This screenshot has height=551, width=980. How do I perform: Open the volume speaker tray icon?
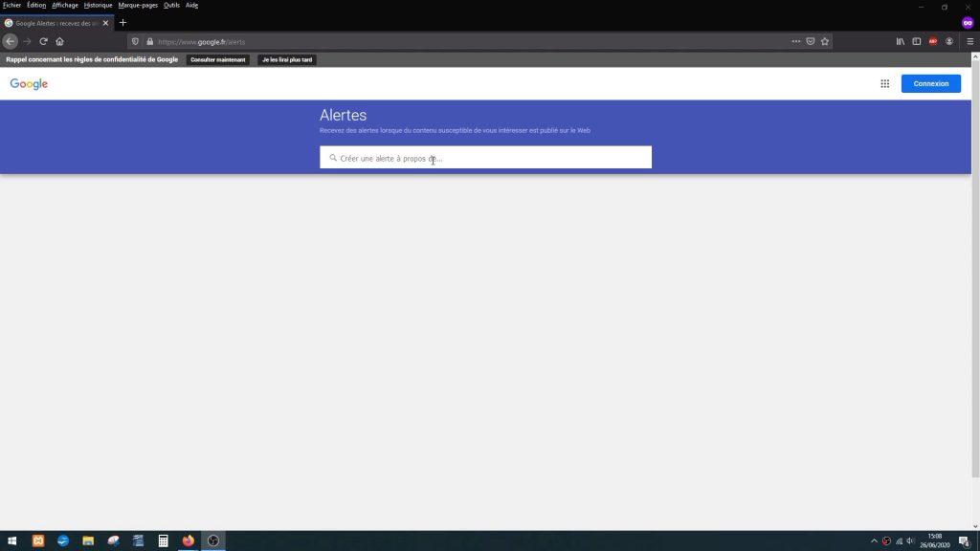click(911, 541)
